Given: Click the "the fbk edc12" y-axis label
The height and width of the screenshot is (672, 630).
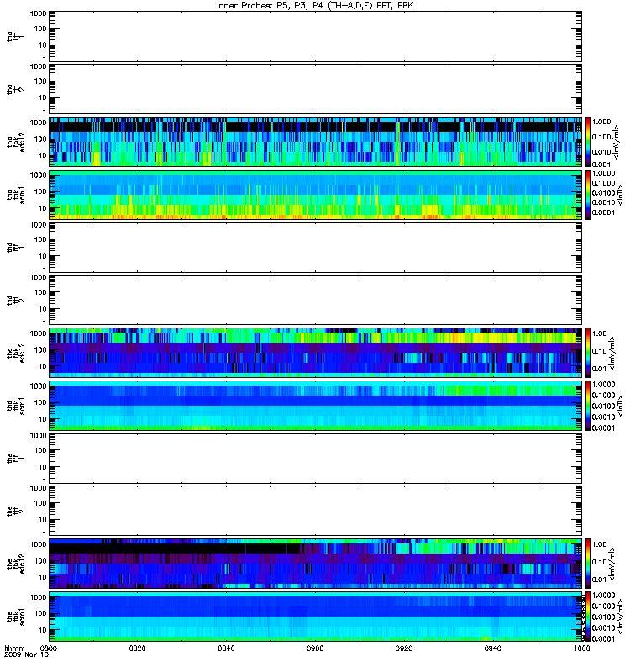Looking at the screenshot, I should click(x=16, y=564).
